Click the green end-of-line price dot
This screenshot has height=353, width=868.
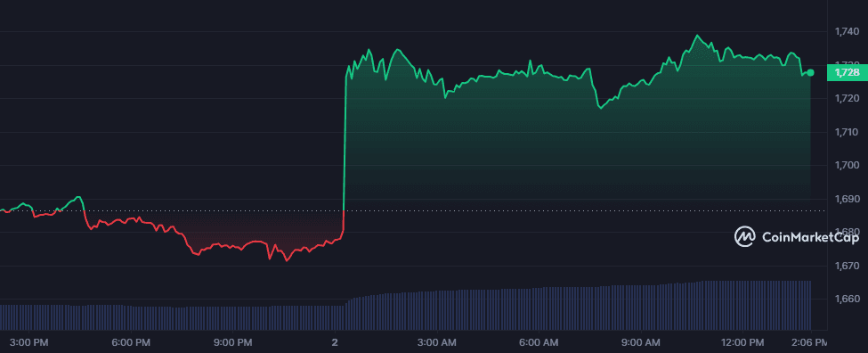810,72
